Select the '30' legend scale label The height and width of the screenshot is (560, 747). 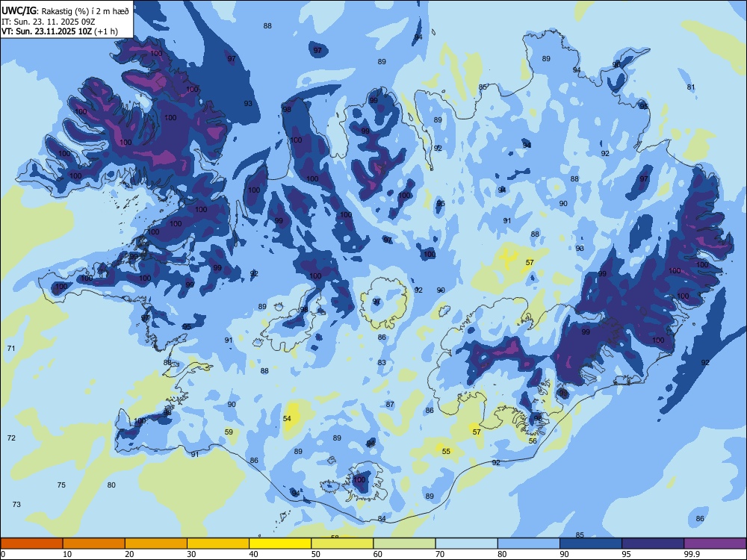[191, 554]
